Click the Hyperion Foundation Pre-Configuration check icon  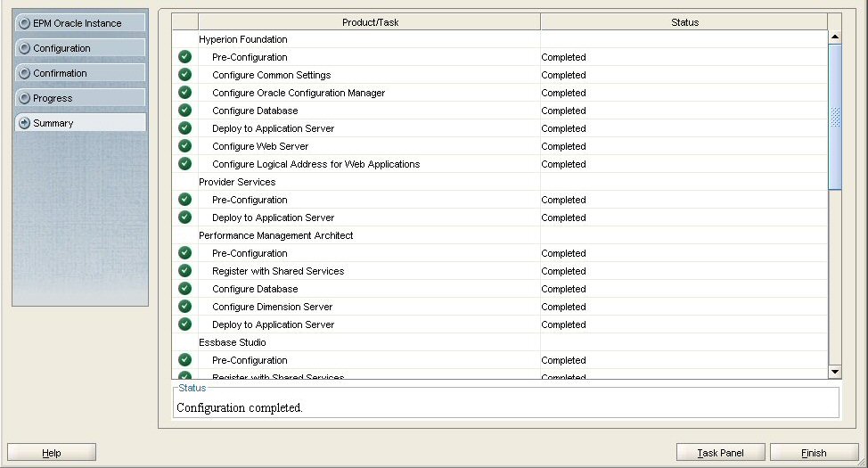coord(184,57)
